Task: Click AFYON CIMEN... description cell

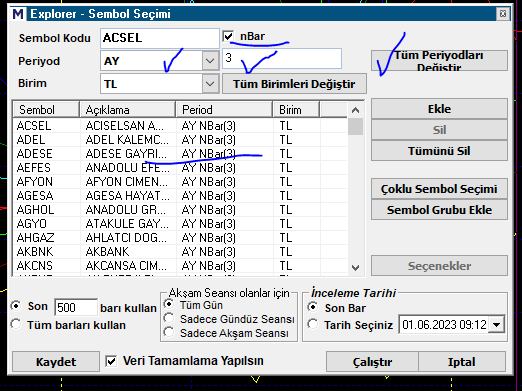Action: coord(127,182)
